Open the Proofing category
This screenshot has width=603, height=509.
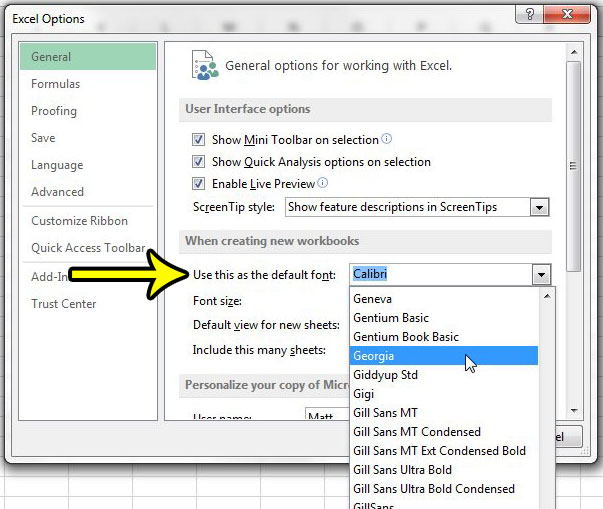click(x=88, y=111)
